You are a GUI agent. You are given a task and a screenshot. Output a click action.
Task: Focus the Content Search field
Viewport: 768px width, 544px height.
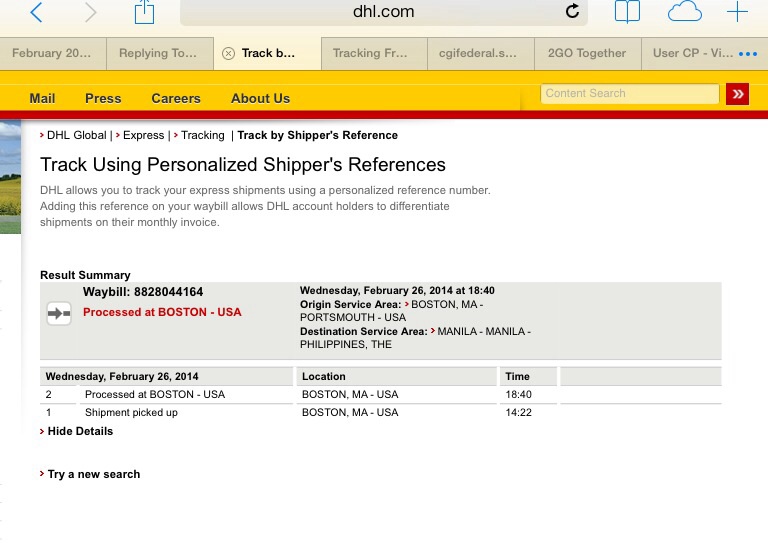(630, 94)
